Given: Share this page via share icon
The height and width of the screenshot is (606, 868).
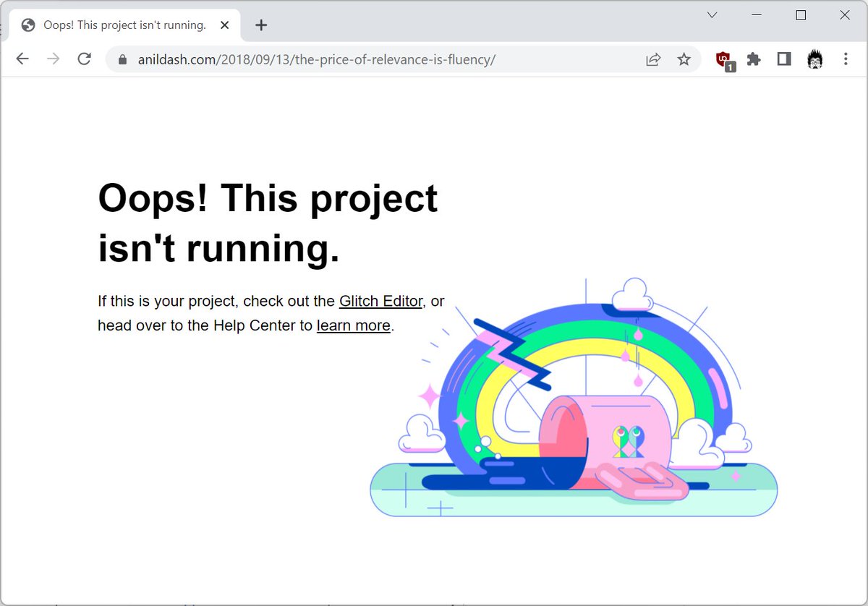Looking at the screenshot, I should (x=653, y=59).
